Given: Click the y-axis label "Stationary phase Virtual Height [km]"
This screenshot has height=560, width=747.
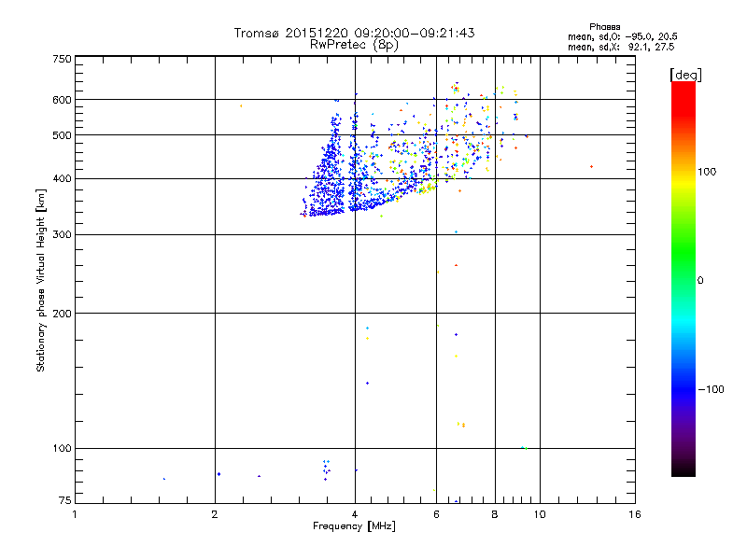Looking at the screenshot, I should [40, 280].
